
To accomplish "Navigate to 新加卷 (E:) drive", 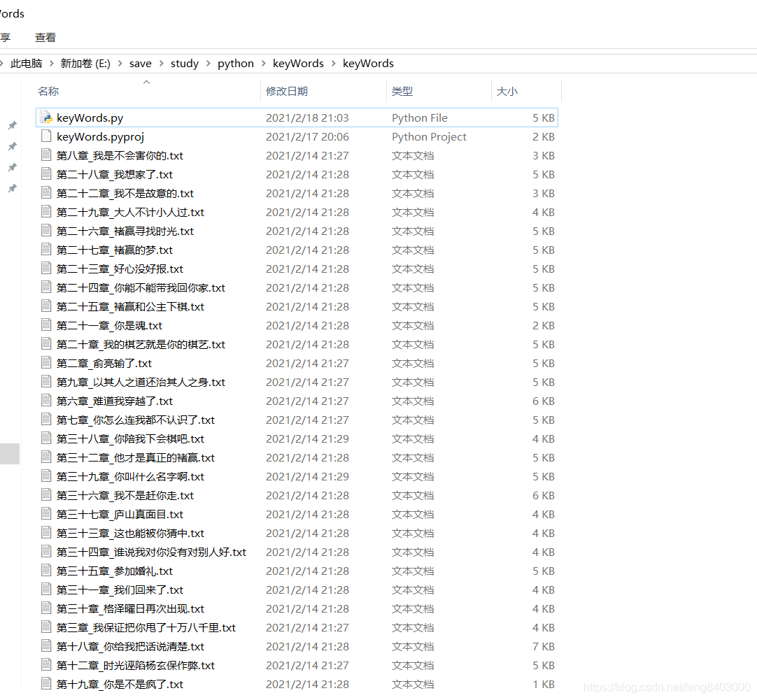I will click(85, 63).
